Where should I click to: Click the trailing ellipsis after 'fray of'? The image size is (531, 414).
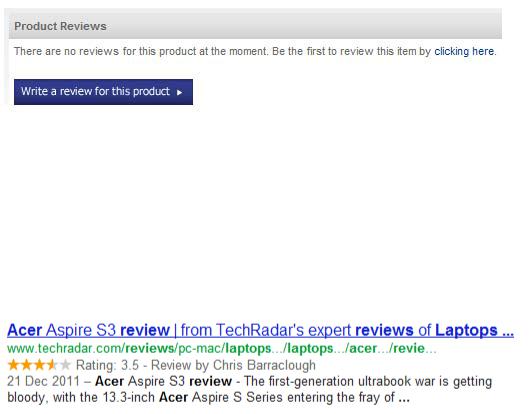coord(404,398)
